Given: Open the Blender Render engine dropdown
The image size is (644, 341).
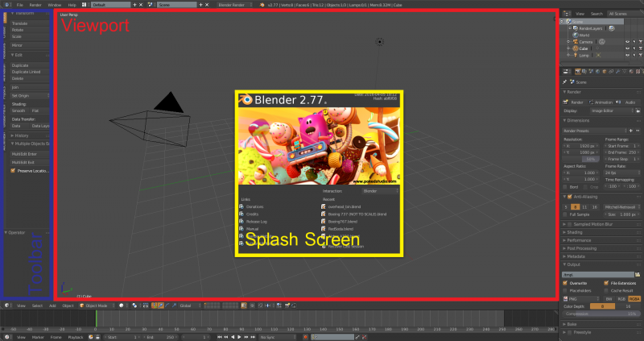Looking at the screenshot, I should (x=234, y=5).
